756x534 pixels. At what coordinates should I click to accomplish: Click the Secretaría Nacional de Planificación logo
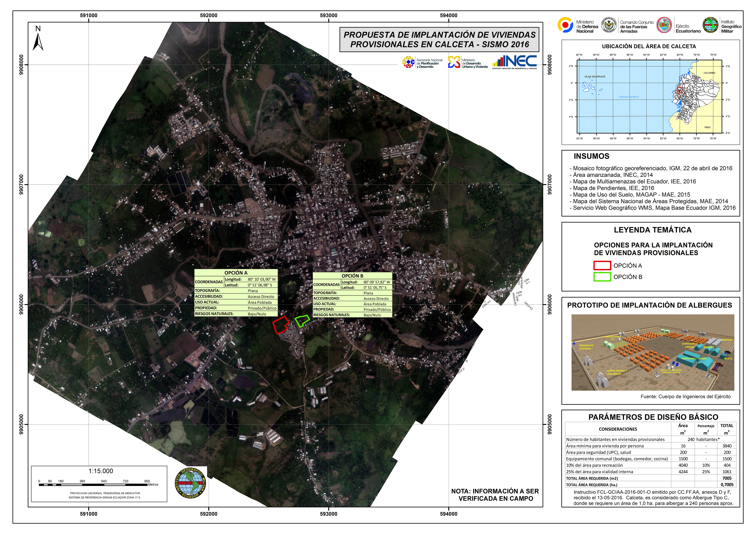tap(408, 62)
